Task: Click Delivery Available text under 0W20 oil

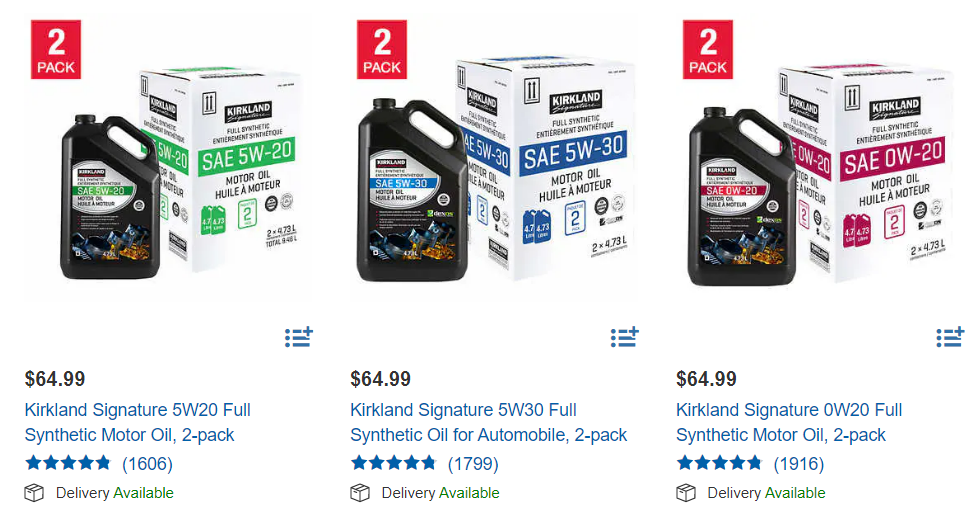Action: click(766, 493)
